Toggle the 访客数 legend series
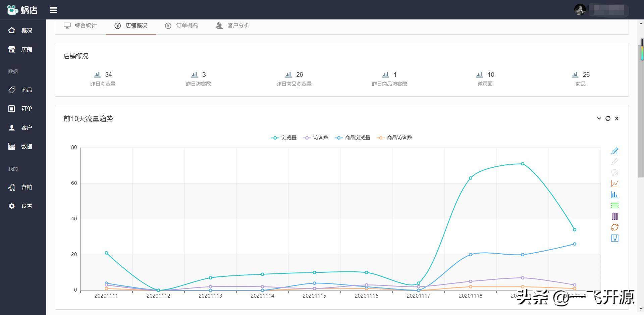The width and height of the screenshot is (644, 315). point(316,138)
